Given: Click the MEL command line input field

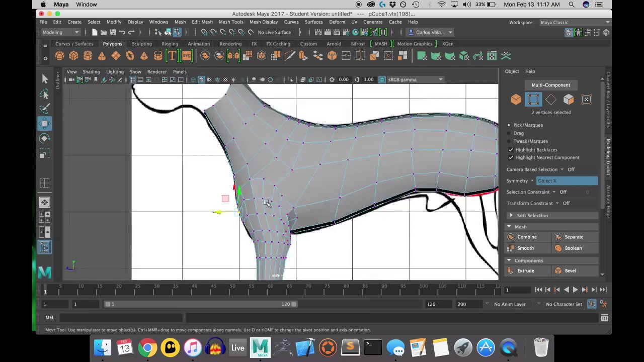Looking at the screenshot, I should coord(121,318).
